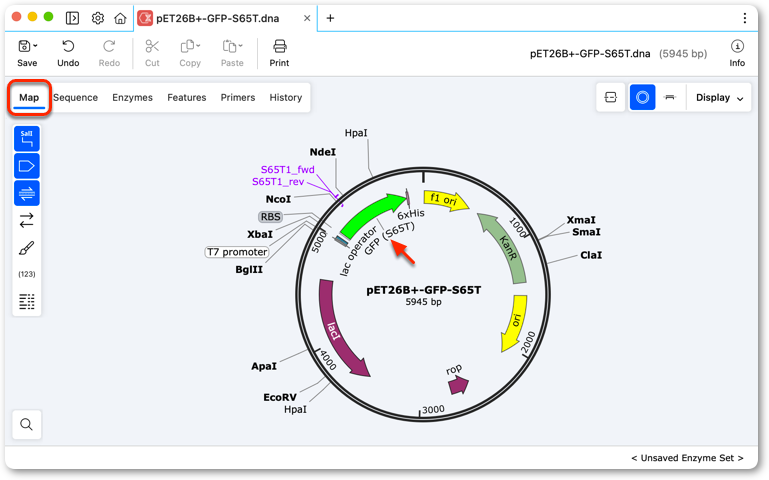This screenshot has width=769, height=480.
Task: Select the S65T1_rev primer label
Action: coord(278,182)
